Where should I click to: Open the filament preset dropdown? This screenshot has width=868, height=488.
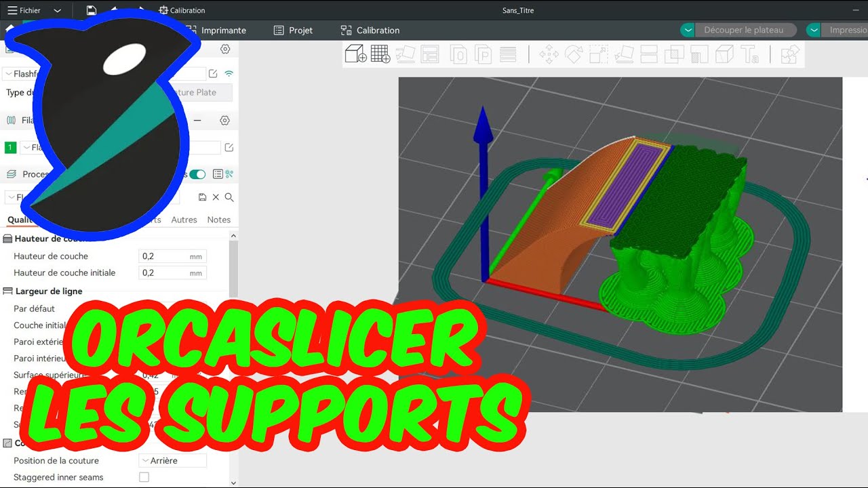[120, 147]
